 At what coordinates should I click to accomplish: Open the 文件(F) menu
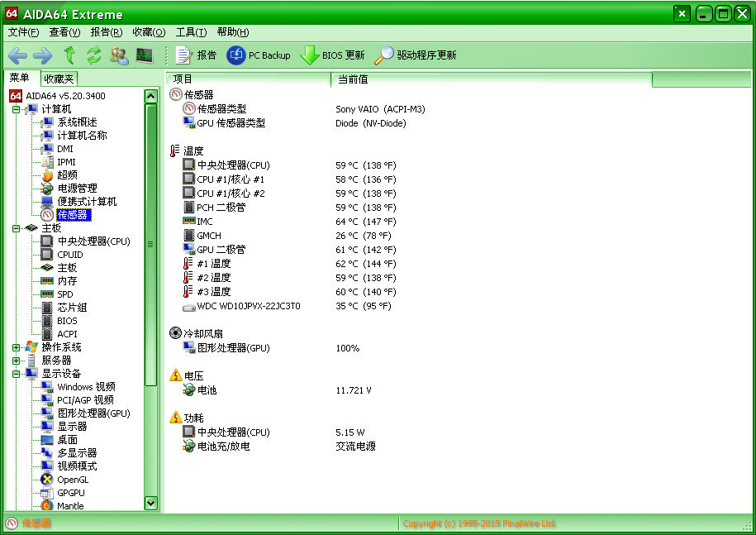point(23,32)
